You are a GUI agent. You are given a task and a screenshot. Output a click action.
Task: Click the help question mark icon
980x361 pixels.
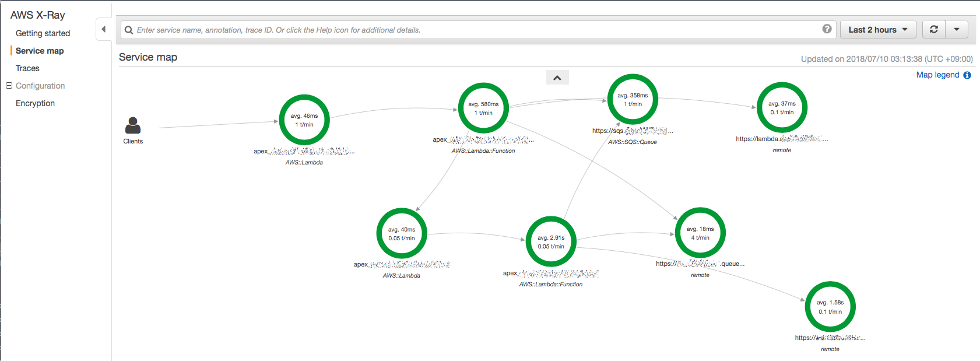pyautogui.click(x=827, y=29)
